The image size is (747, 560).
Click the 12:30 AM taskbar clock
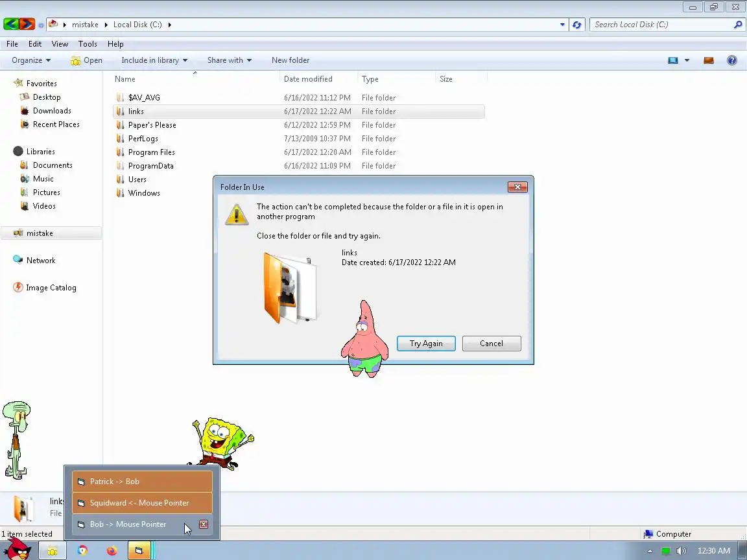coord(714,551)
